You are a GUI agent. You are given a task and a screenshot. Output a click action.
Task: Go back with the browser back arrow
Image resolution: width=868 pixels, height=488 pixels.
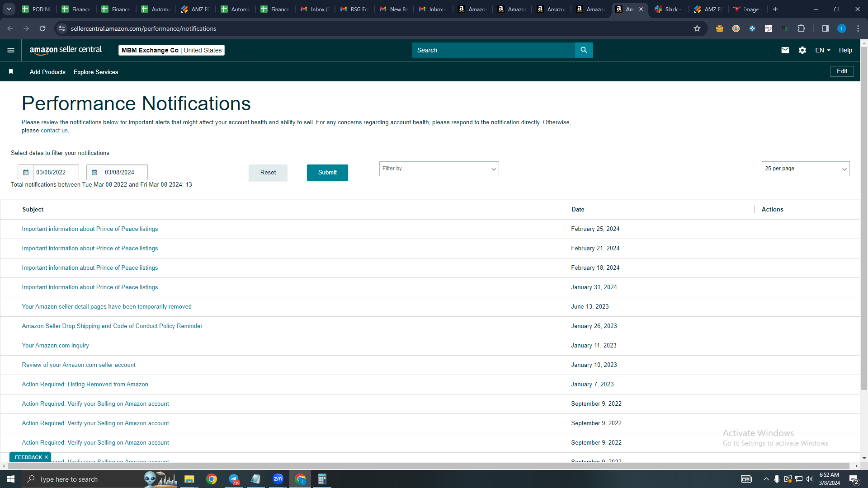coord(10,28)
